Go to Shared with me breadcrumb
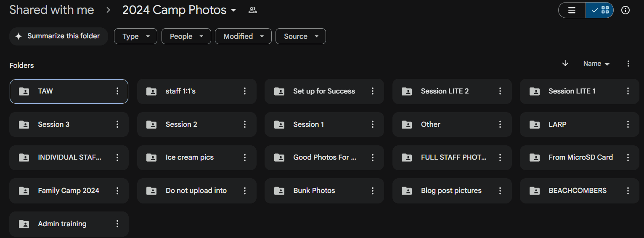This screenshot has width=644, height=238. tap(52, 11)
